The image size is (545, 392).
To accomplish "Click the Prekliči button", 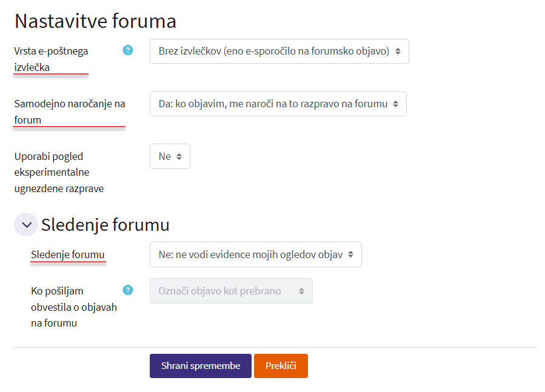I will point(281,366).
